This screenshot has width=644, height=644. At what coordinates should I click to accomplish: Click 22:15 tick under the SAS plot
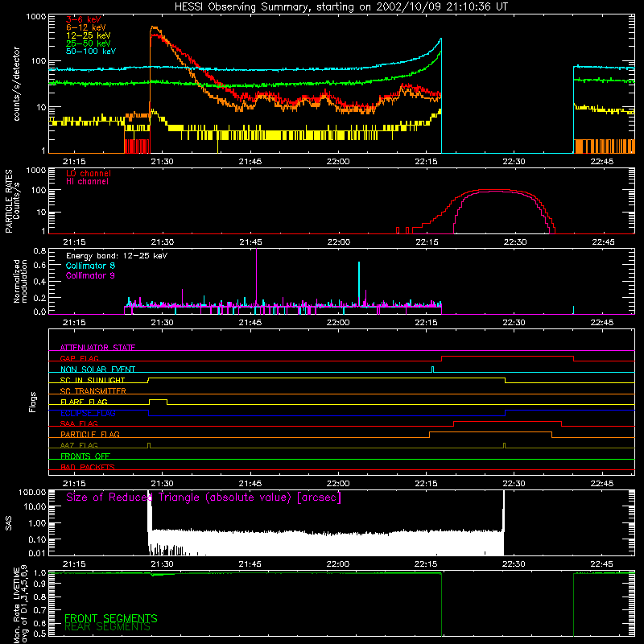click(x=426, y=564)
